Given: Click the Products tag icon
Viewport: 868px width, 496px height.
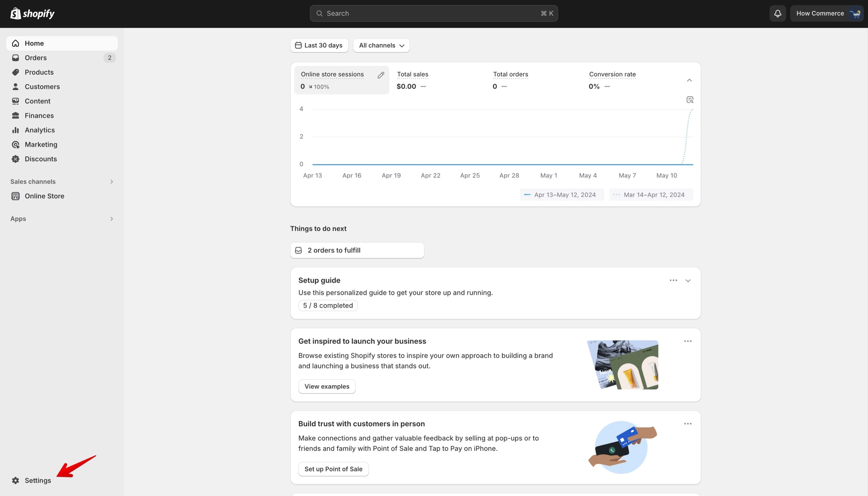Looking at the screenshot, I should click(x=15, y=72).
